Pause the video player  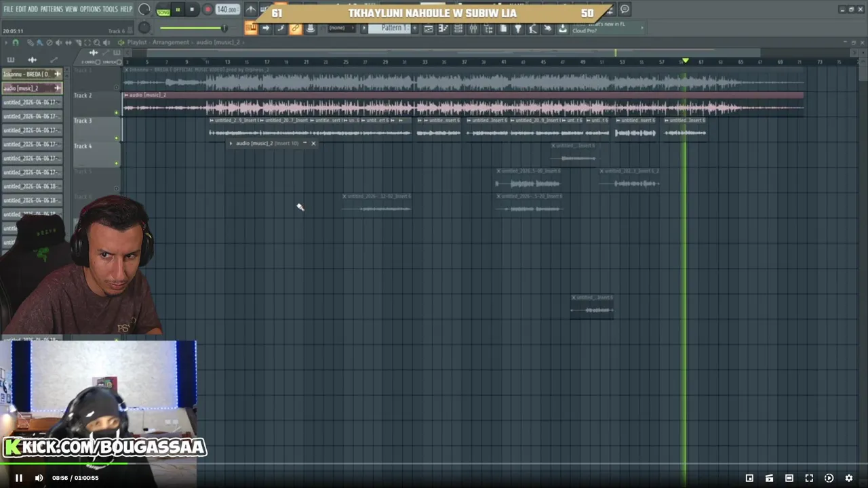pyautogui.click(x=19, y=478)
